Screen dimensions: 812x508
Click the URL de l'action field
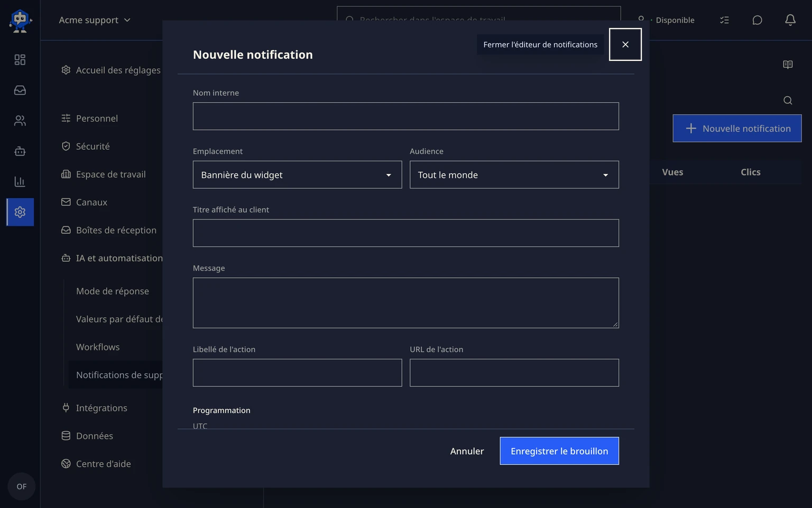[x=514, y=373]
